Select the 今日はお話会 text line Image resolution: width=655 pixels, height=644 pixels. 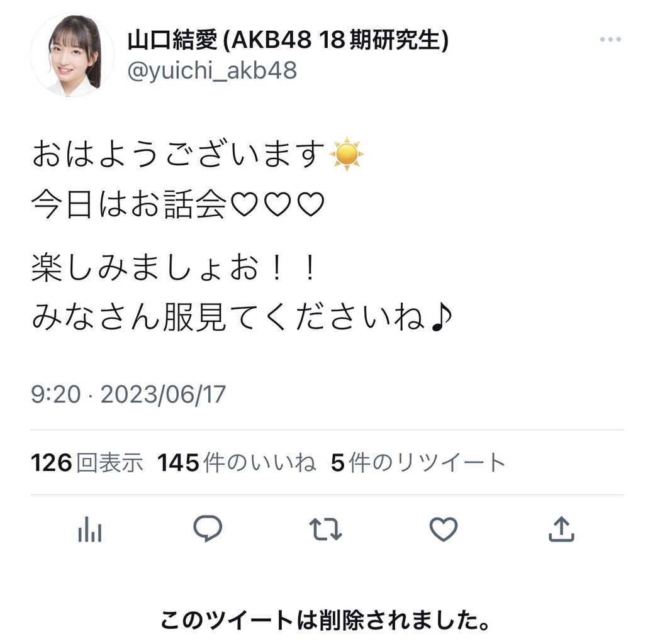pyautogui.click(x=129, y=204)
